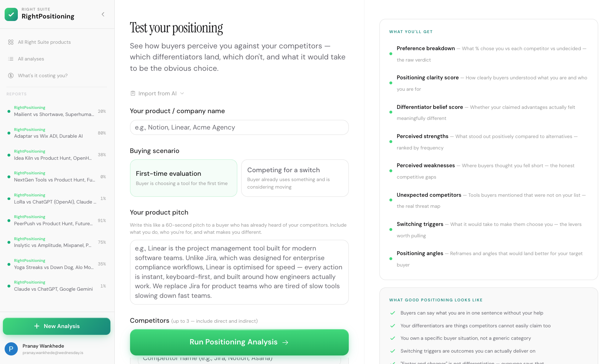Start a New Analysis
Screen dimensions: 611x364
[x=56, y=326]
